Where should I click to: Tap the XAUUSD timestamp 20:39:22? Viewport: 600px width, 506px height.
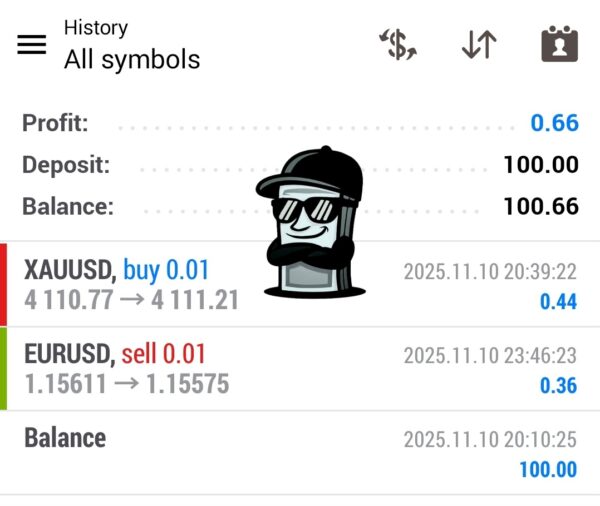pyautogui.click(x=490, y=272)
